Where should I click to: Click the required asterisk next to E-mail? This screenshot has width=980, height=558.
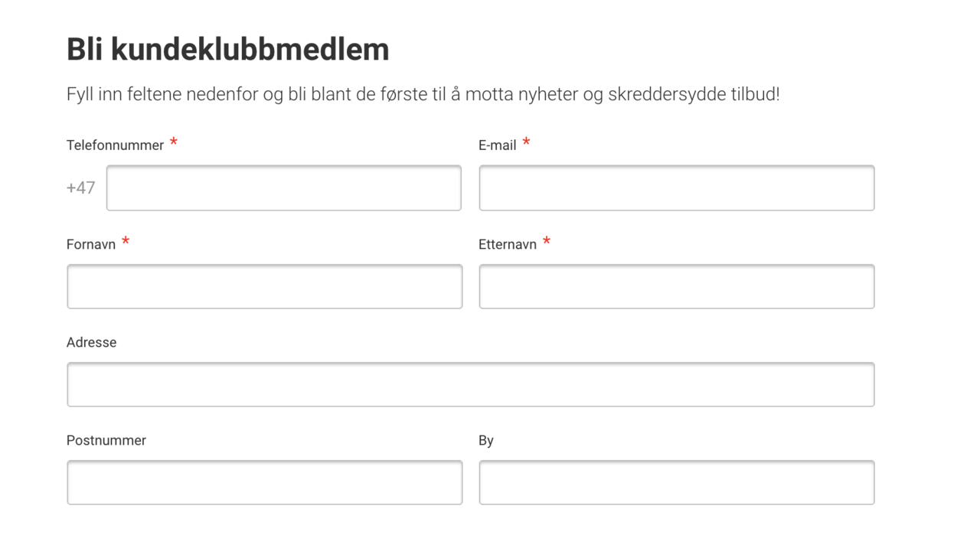coord(526,142)
